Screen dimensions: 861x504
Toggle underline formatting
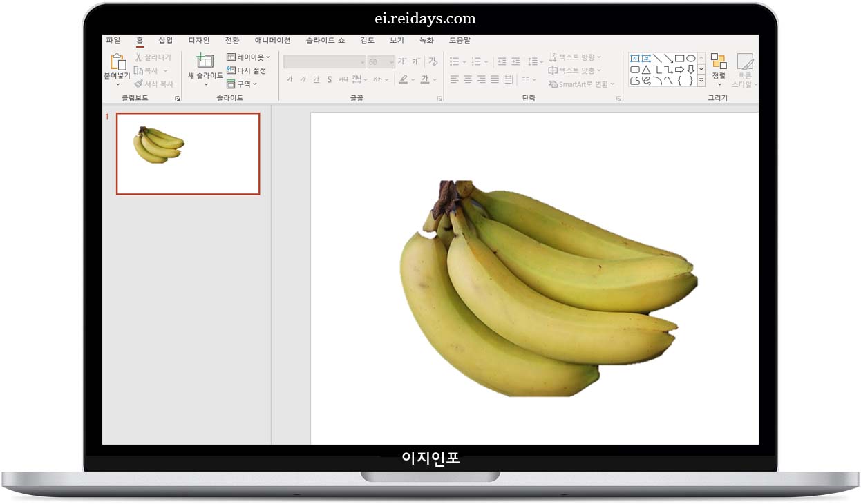316,79
